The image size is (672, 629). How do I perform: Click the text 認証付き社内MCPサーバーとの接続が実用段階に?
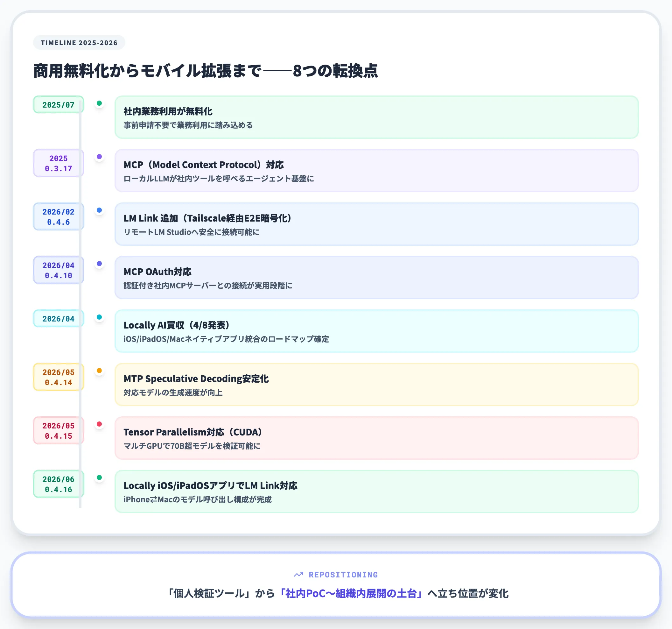click(x=208, y=286)
